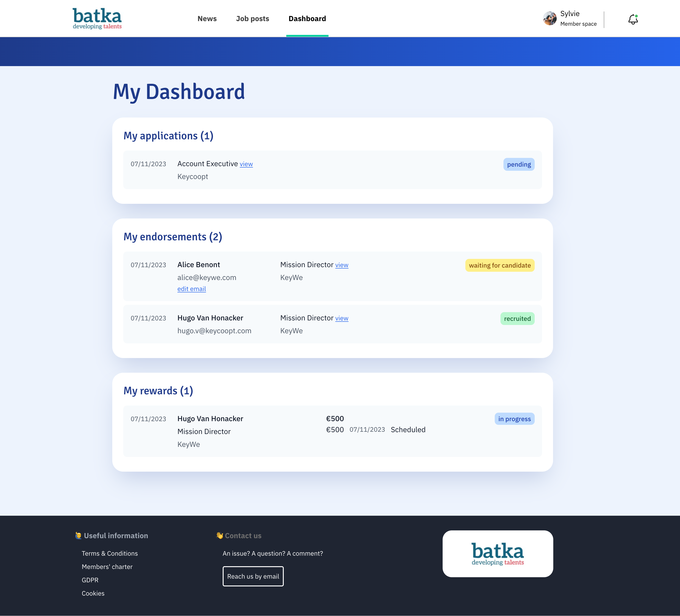Click the pending status badge

coord(518,165)
